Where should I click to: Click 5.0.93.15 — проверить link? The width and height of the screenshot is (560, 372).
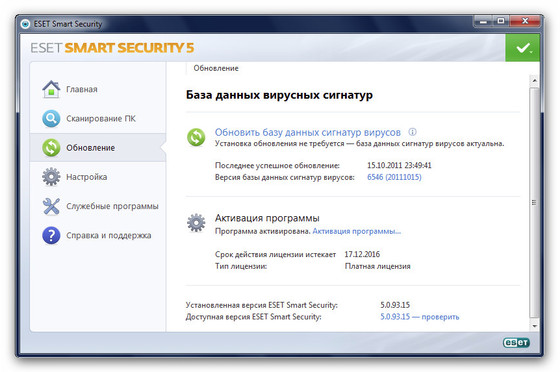click(420, 317)
